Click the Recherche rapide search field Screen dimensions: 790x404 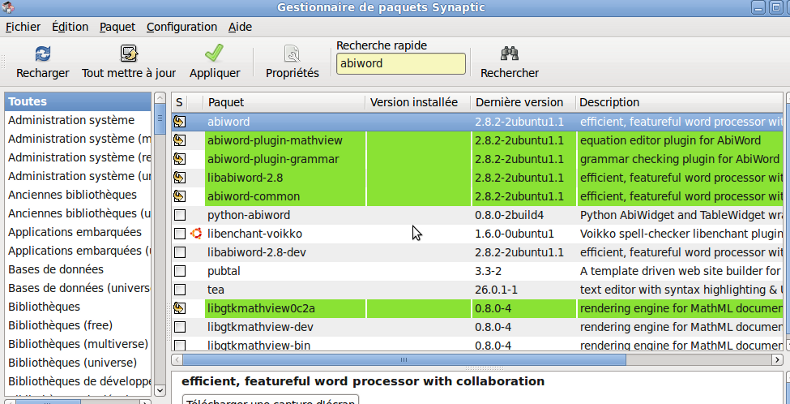(401, 64)
